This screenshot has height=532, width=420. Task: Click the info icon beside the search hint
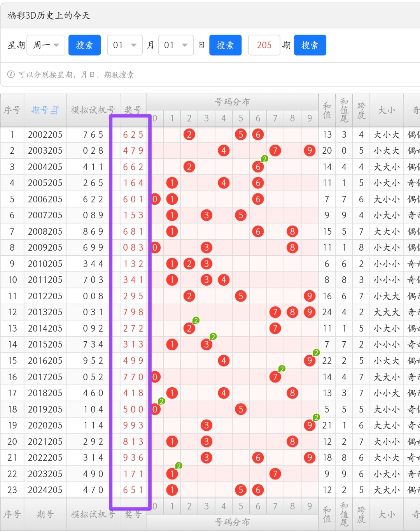coord(11,74)
